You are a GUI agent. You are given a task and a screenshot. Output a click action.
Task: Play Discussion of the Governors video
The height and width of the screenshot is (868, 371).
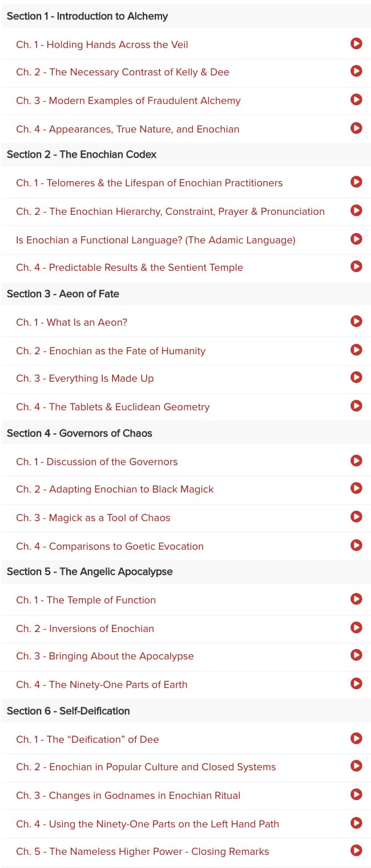pos(356,461)
